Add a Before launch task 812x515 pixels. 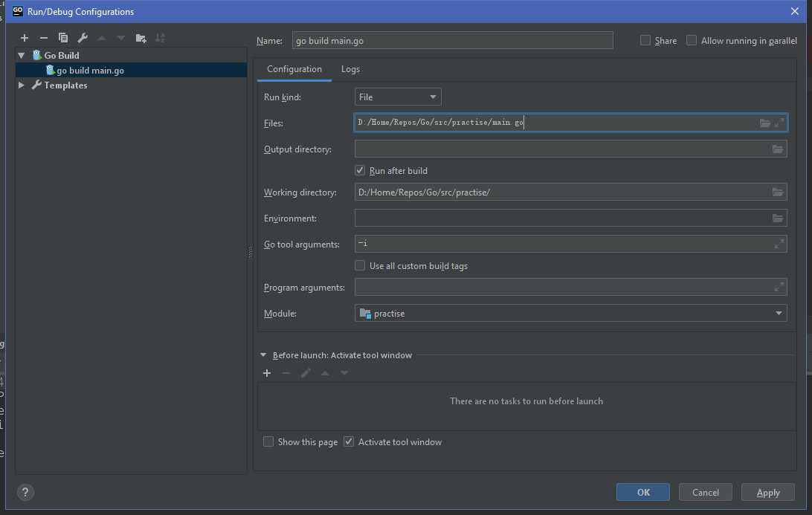click(267, 373)
